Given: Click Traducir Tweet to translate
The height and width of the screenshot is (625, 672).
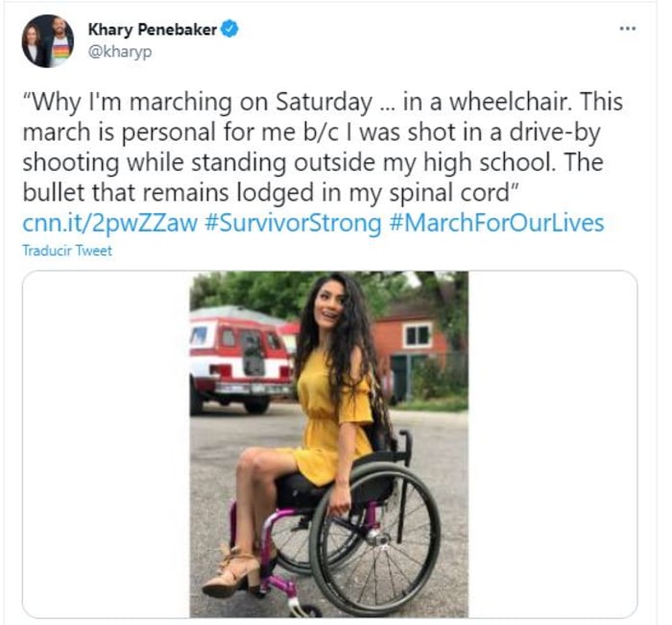Looking at the screenshot, I should click(67, 251).
